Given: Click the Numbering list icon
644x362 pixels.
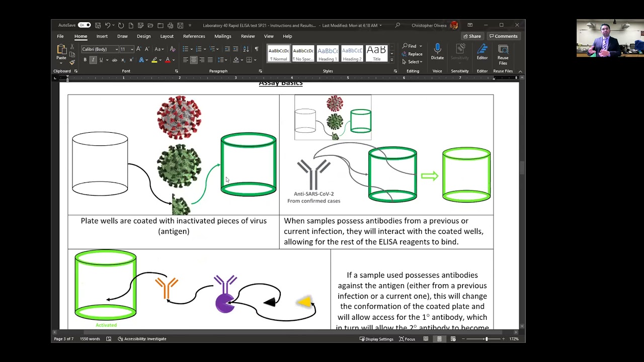Looking at the screenshot, I should [x=198, y=49].
